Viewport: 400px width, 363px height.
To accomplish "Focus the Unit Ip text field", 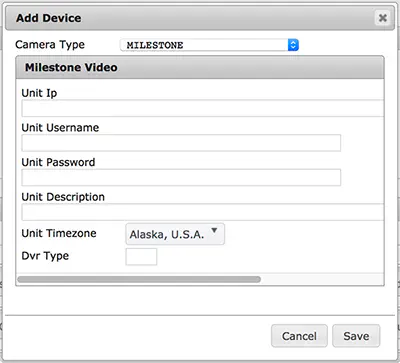I will 203,108.
